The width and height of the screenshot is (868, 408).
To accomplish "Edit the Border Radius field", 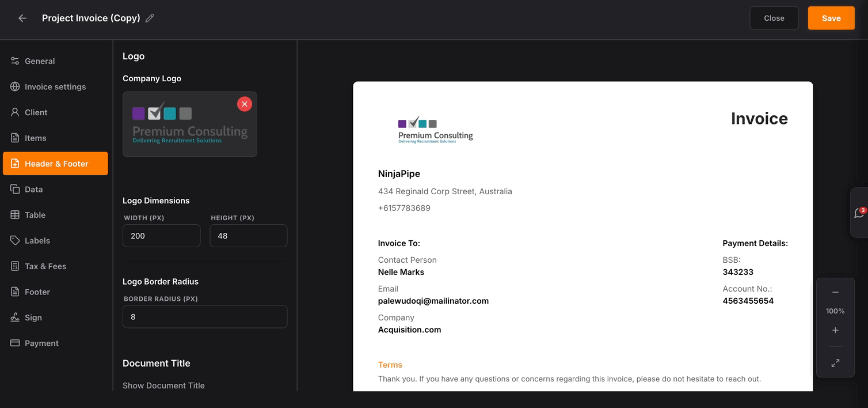I will pos(204,317).
